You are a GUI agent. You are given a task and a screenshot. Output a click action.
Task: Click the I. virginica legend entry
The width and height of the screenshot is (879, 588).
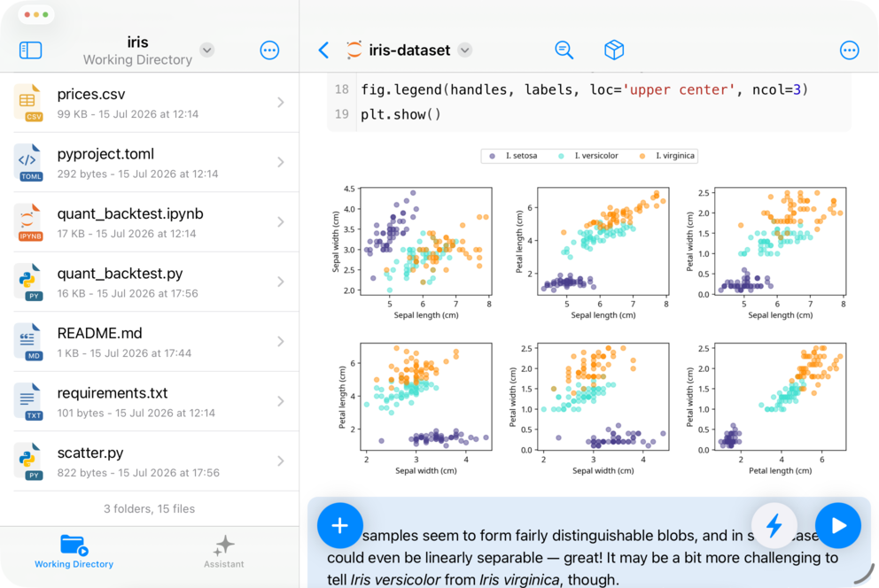pyautogui.click(x=667, y=156)
